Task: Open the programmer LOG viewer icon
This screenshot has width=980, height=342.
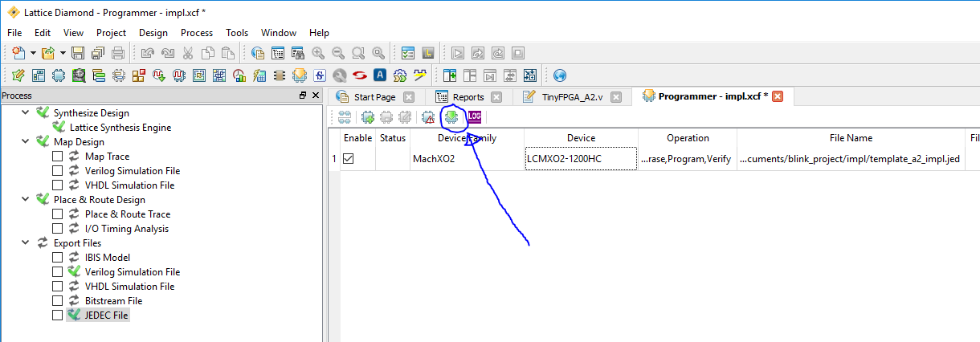Action: click(x=475, y=117)
